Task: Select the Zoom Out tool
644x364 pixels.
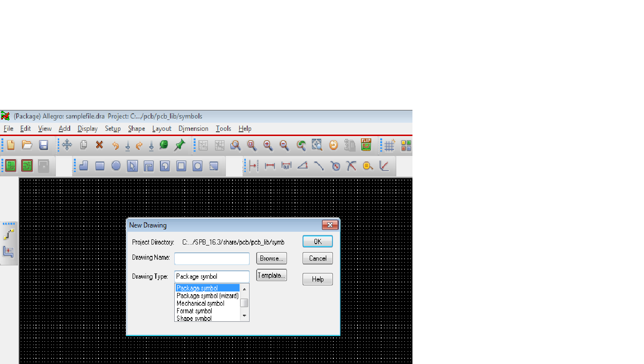Action: pos(284,145)
